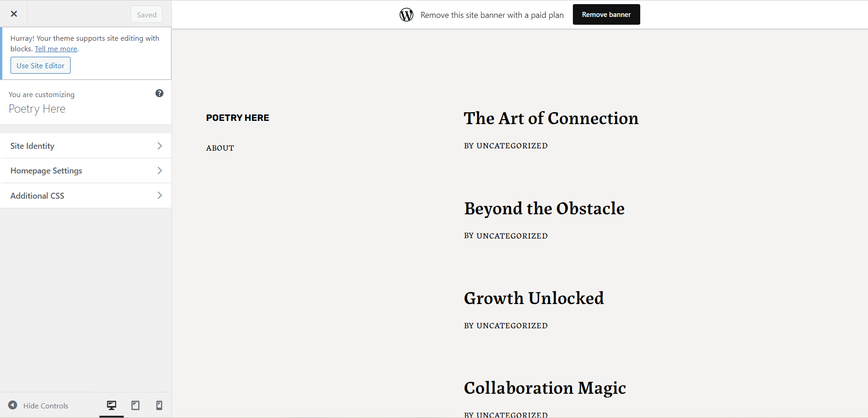Open the Homepage Settings section
The image size is (868, 418).
86,171
